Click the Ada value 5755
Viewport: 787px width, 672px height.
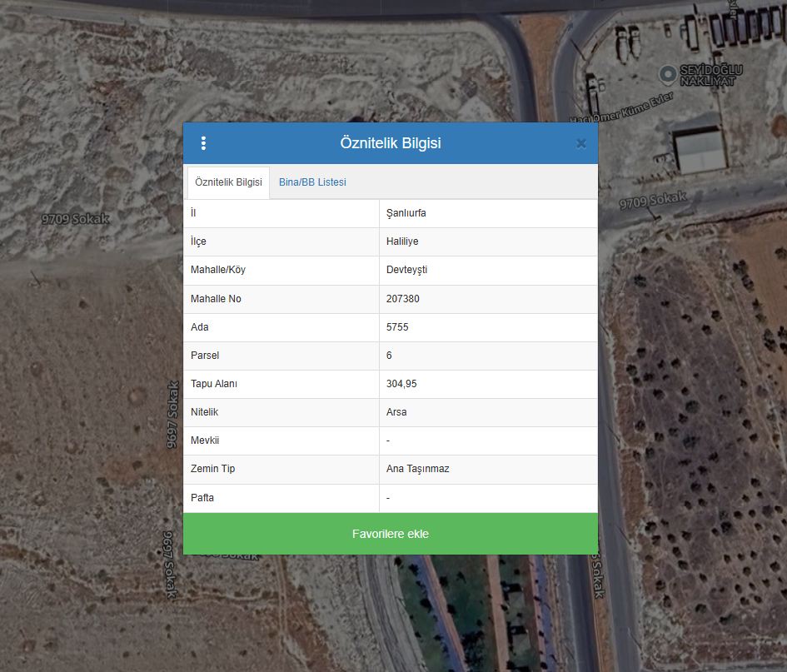pyautogui.click(x=397, y=327)
